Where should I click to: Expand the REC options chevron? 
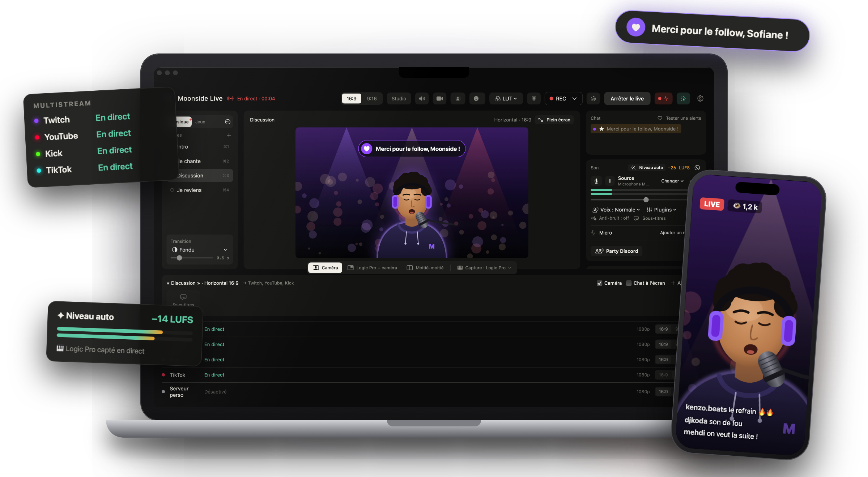(574, 99)
